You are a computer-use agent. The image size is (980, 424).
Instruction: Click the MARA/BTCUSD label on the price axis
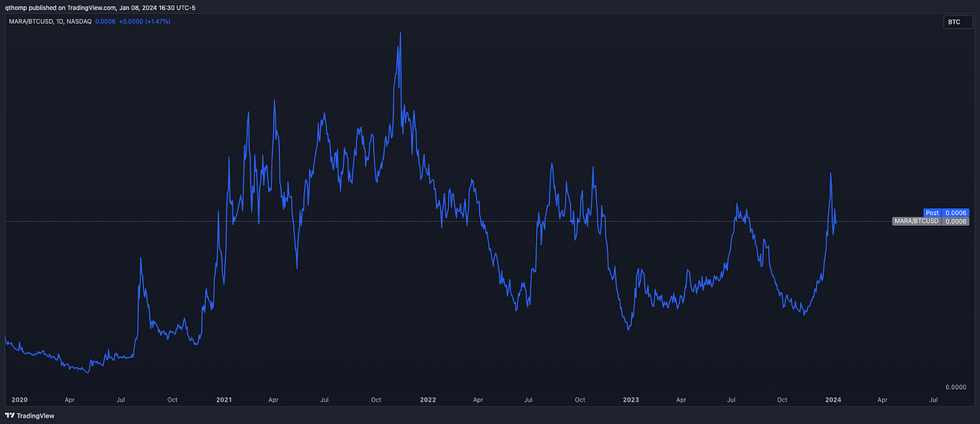pyautogui.click(x=916, y=221)
